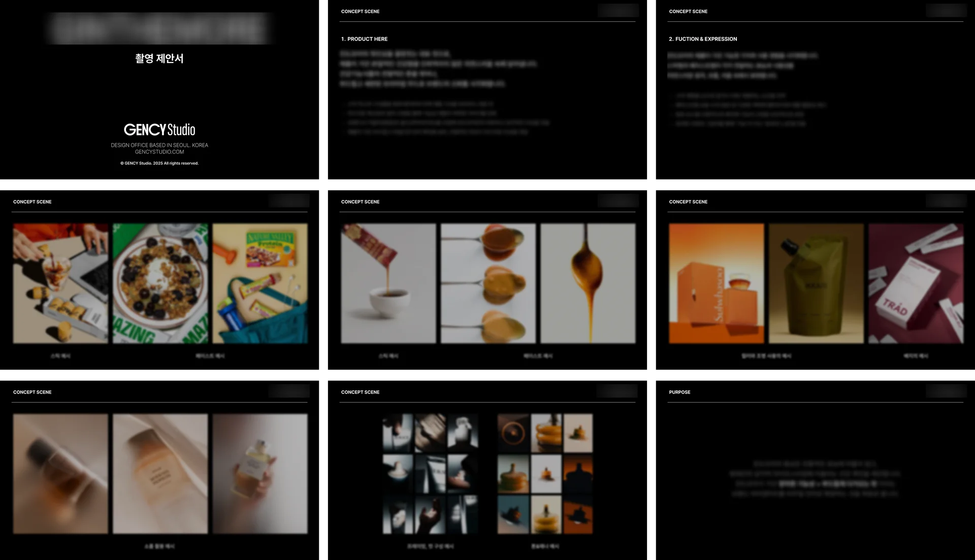Click the GENCY Studio logo

click(x=159, y=130)
